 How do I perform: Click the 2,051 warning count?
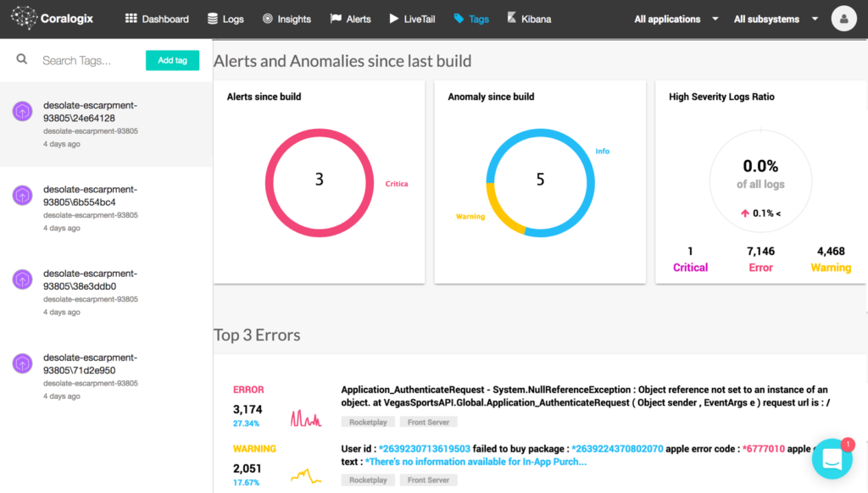click(248, 468)
